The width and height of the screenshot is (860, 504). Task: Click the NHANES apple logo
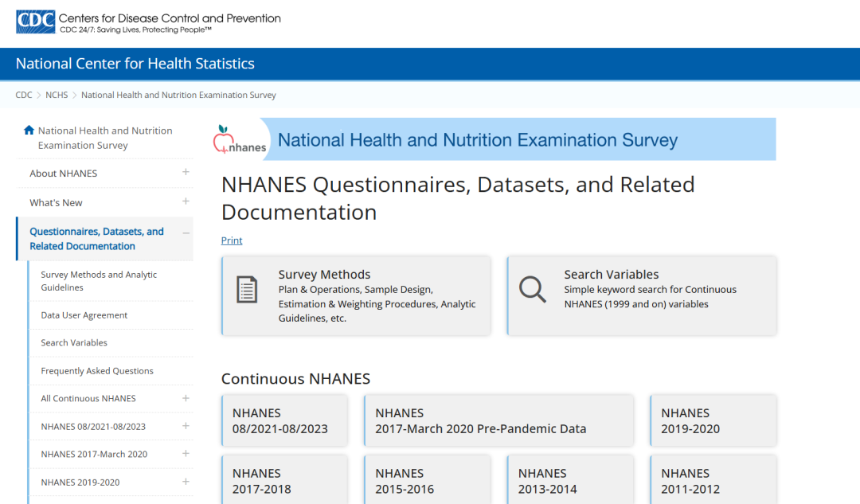coord(240,139)
